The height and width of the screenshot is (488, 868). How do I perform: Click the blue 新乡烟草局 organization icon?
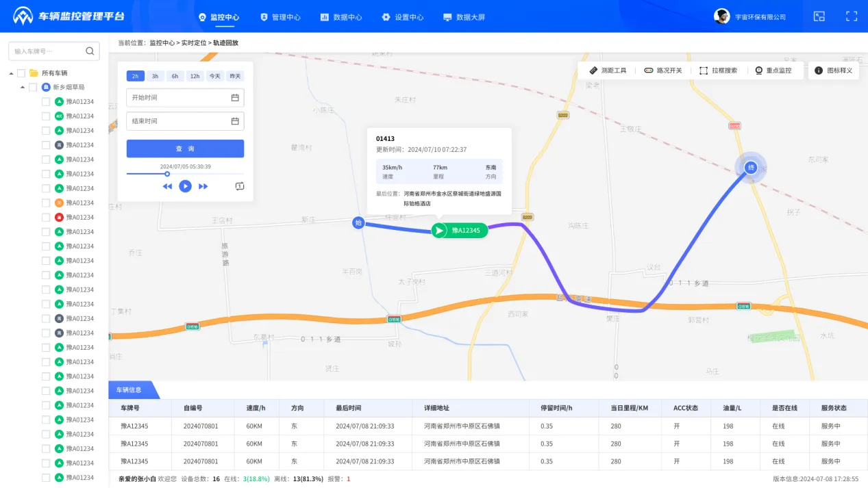click(x=46, y=88)
